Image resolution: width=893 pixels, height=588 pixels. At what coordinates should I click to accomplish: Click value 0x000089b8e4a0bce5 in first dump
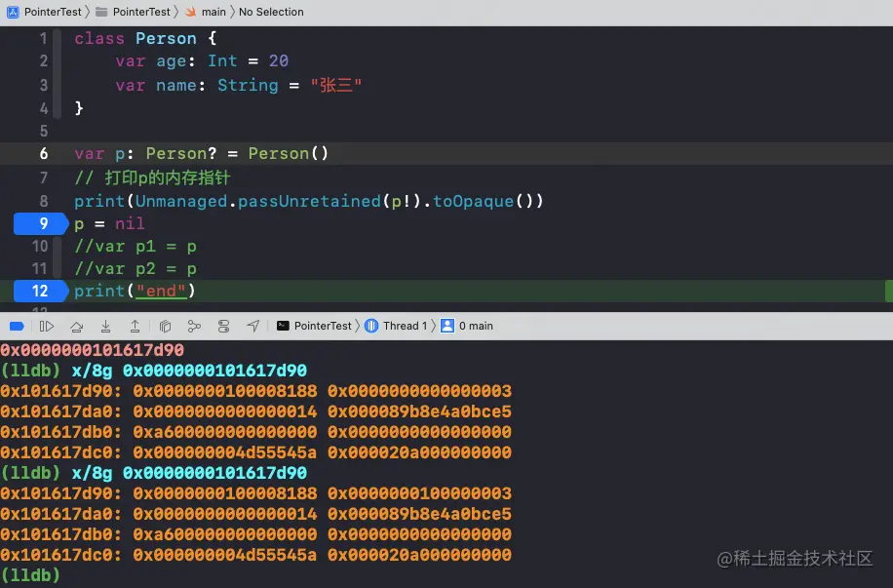tap(419, 412)
